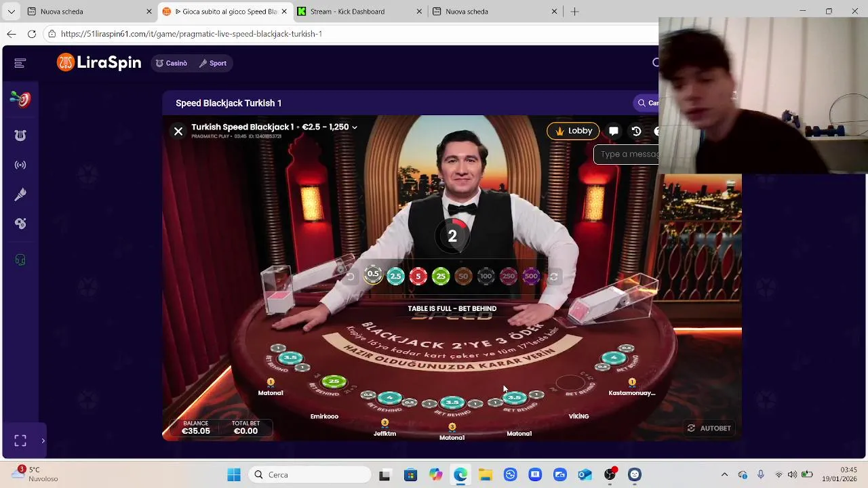Select the green 25 chip in the chip selector
Viewport: 868px width, 488px height.
441,276
